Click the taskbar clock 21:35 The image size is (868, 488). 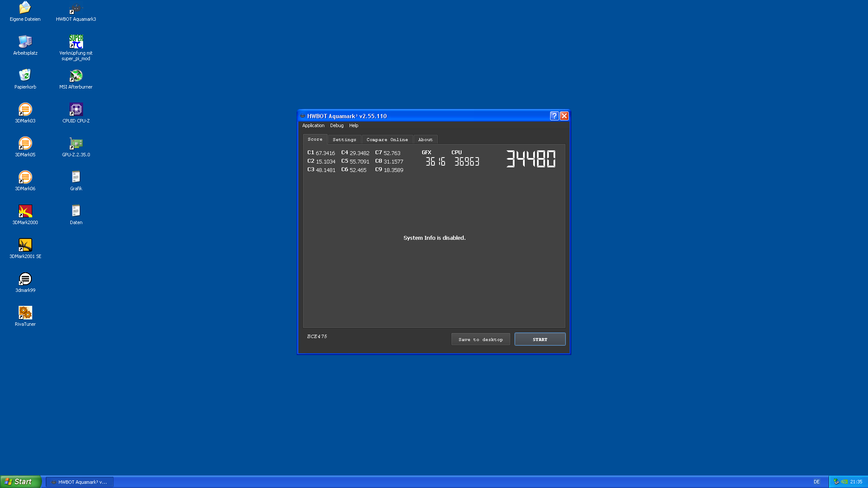pyautogui.click(x=856, y=482)
